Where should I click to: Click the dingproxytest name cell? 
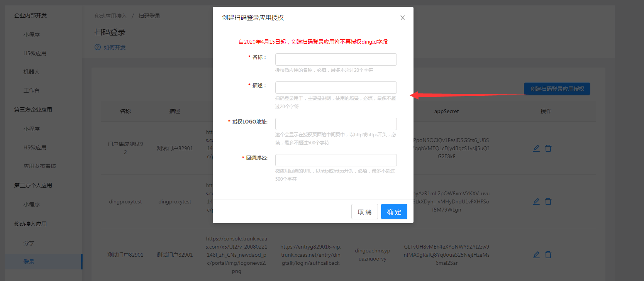coord(125,201)
